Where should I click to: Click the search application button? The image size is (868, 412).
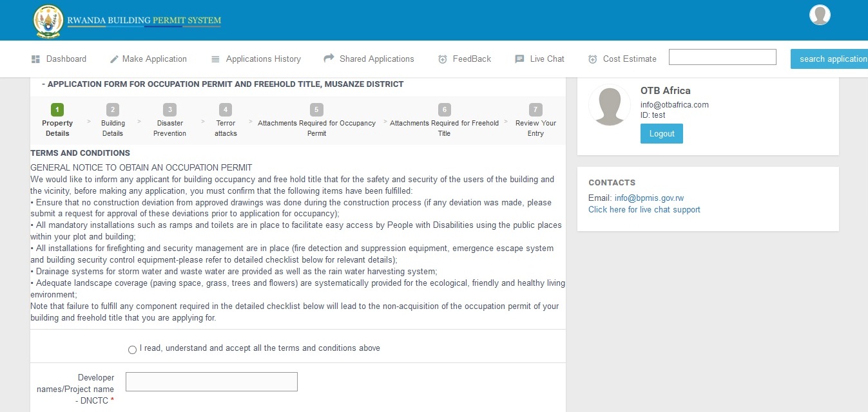[830, 59]
